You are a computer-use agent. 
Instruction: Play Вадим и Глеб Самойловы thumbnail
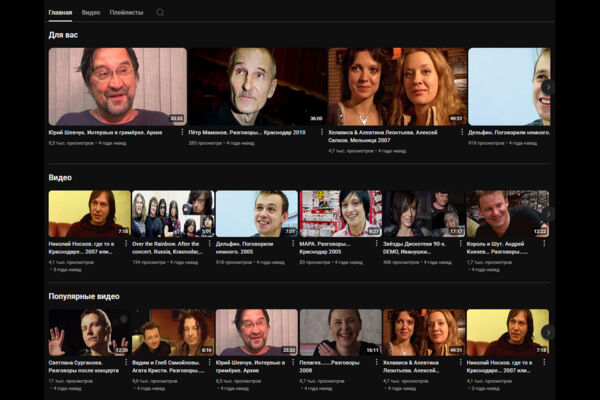(x=173, y=332)
